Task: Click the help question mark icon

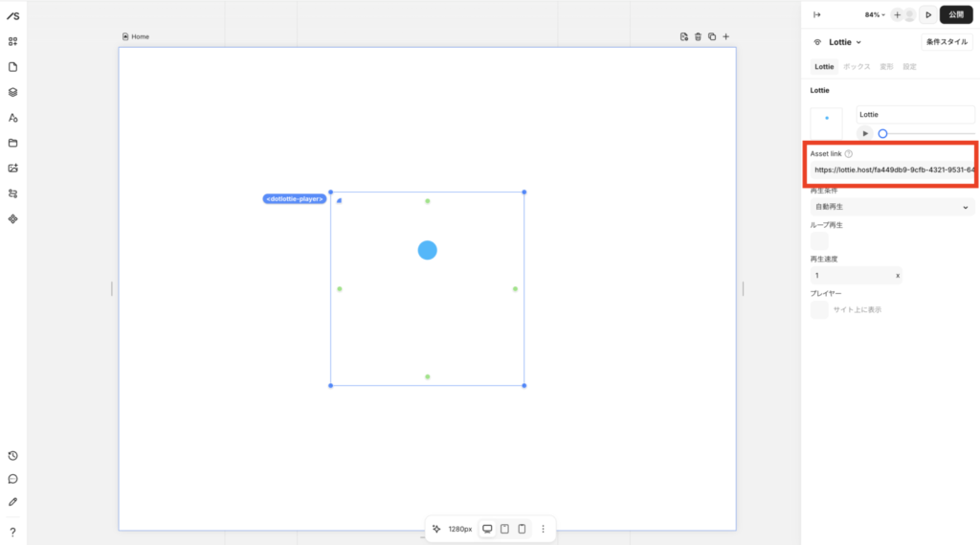Action: coord(12,532)
